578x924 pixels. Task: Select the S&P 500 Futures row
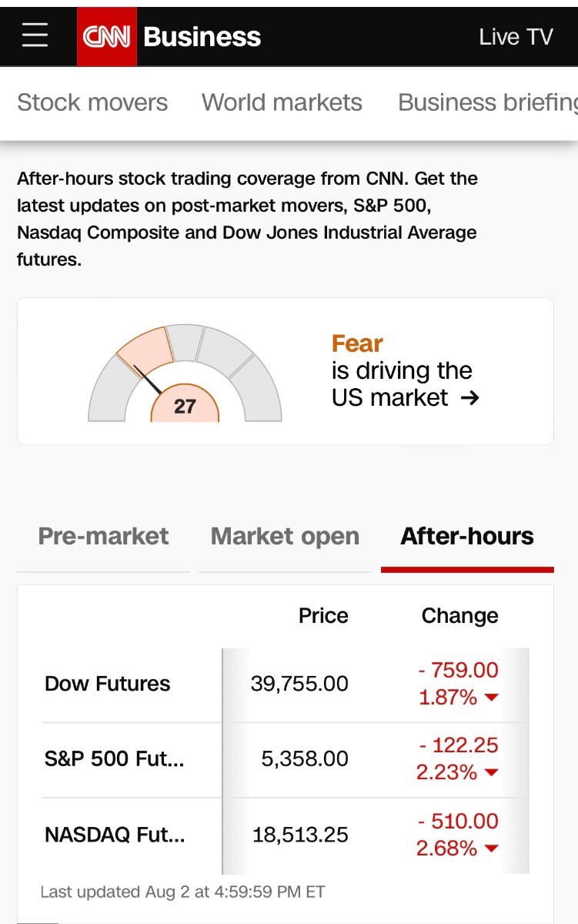[115, 759]
